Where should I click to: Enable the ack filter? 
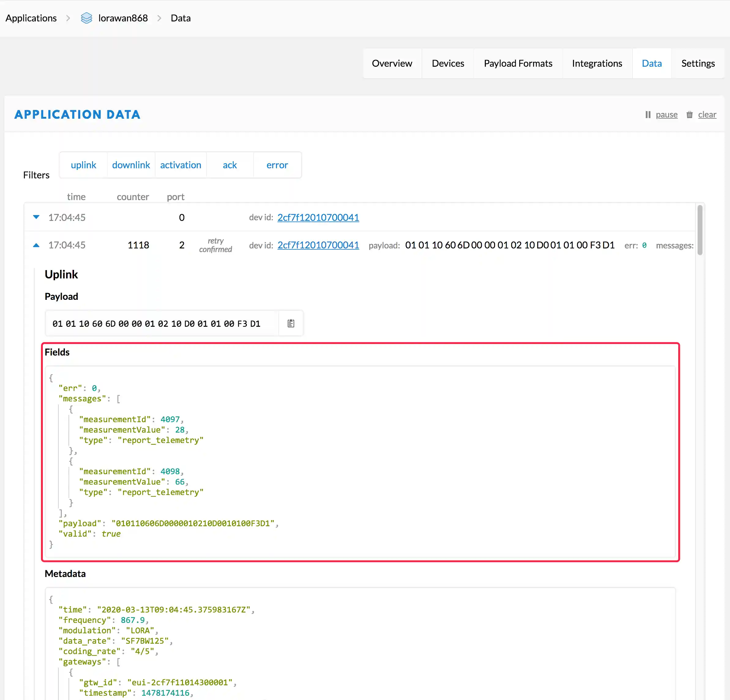pyautogui.click(x=229, y=165)
